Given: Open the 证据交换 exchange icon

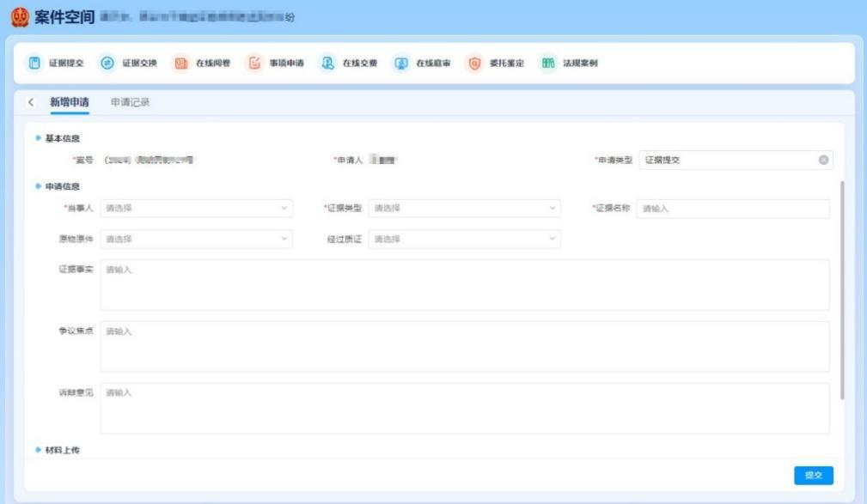Looking at the screenshot, I should (x=107, y=64).
